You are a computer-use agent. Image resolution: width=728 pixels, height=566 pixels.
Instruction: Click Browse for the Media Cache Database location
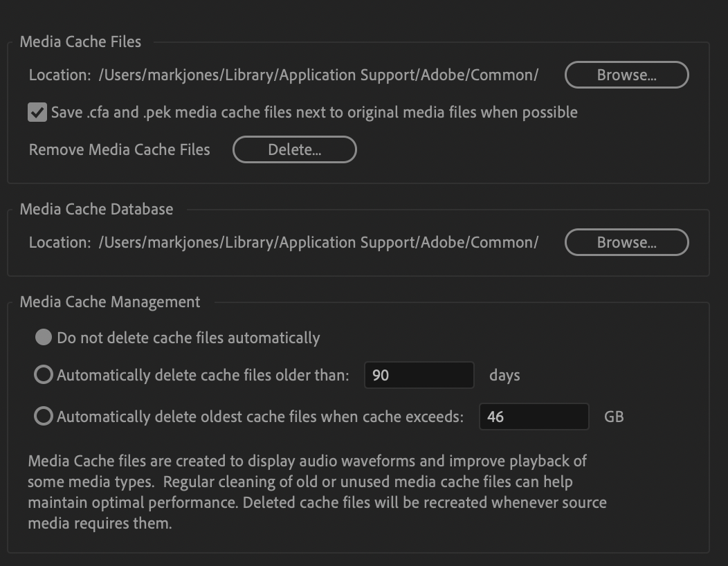coord(626,242)
